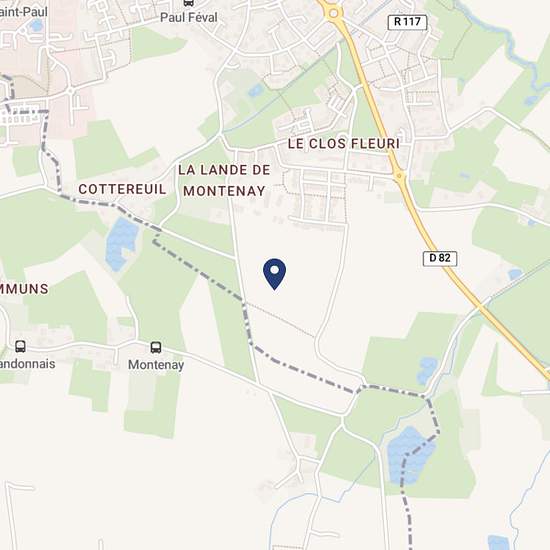Select the Landonnais bus stop icon
The width and height of the screenshot is (550, 550).
(20, 346)
